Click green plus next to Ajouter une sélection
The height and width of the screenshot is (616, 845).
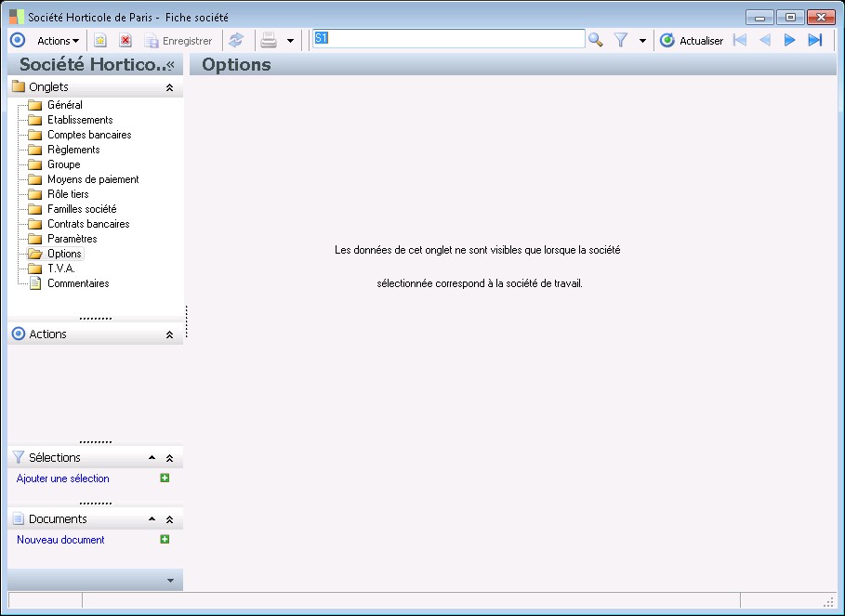[165, 478]
